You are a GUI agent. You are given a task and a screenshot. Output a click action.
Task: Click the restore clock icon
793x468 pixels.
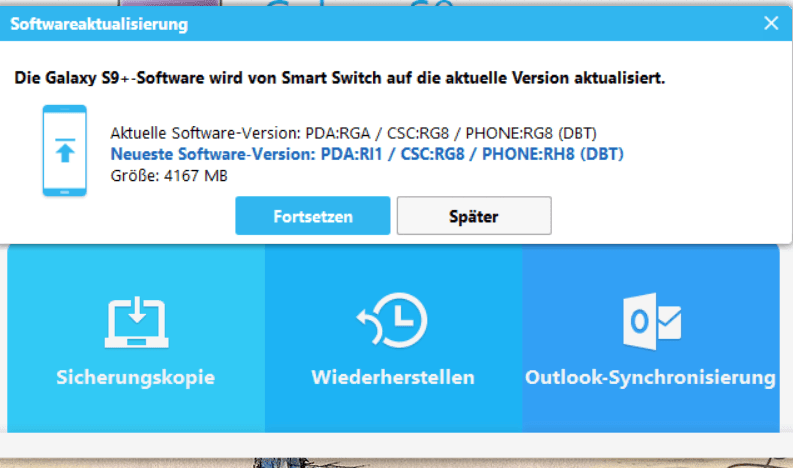click(x=392, y=320)
